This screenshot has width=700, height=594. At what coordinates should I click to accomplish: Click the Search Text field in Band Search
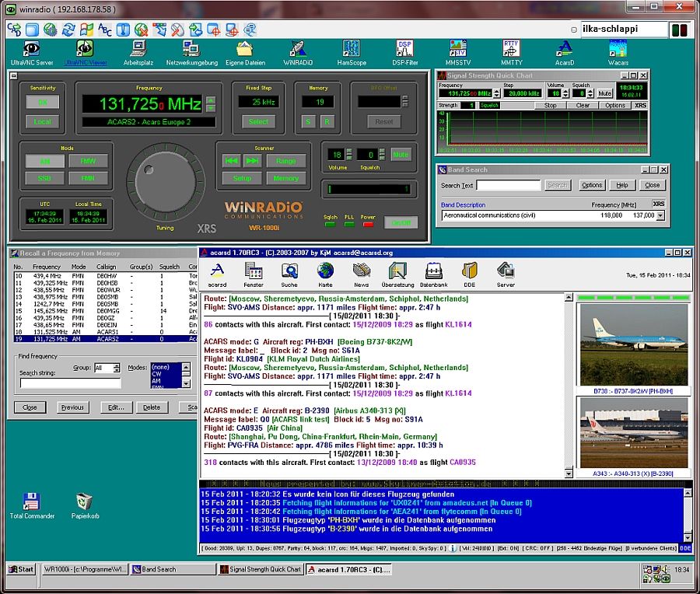(x=508, y=185)
